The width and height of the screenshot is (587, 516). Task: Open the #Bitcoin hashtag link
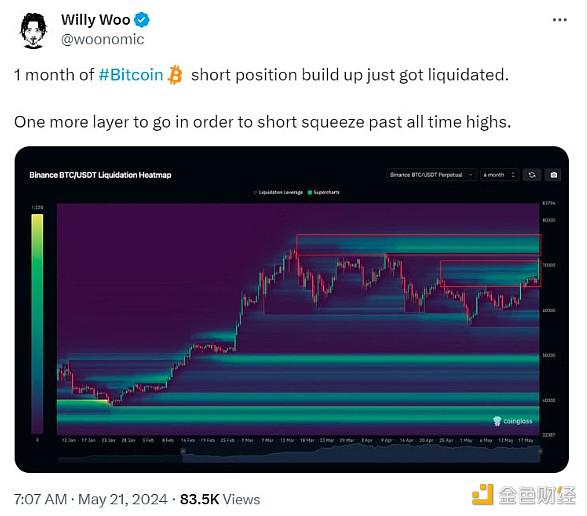click(131, 75)
